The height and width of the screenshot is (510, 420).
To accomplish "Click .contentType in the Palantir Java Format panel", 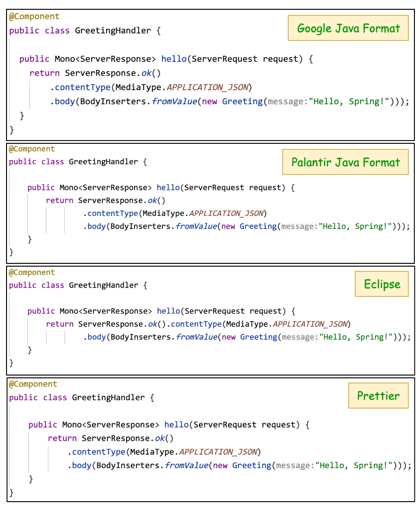I will point(111,214).
